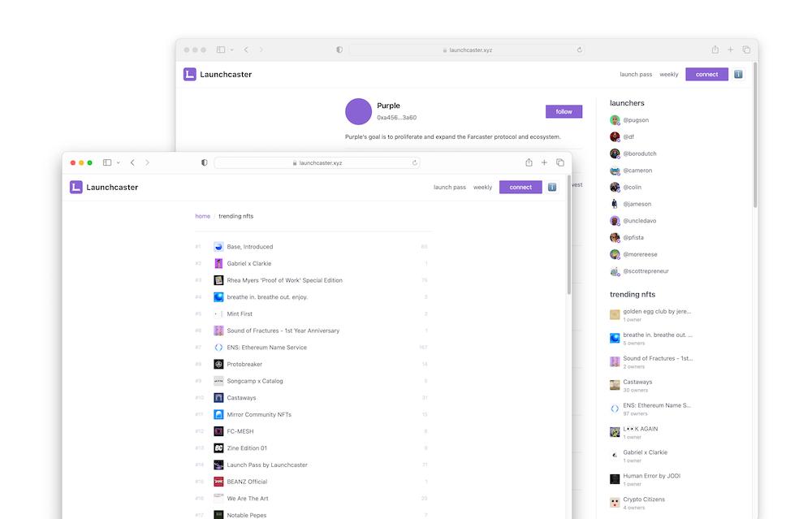Go forward in the front Safari window

[147, 162]
